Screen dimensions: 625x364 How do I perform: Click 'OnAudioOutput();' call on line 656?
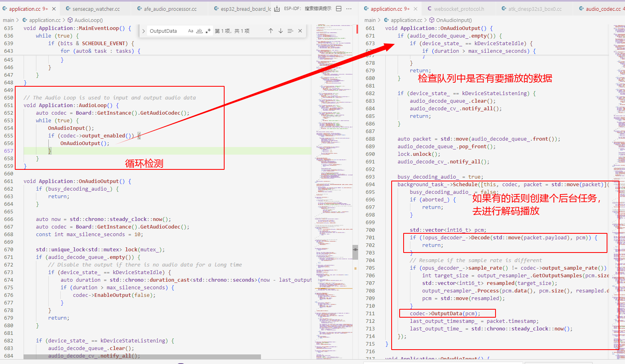85,143
